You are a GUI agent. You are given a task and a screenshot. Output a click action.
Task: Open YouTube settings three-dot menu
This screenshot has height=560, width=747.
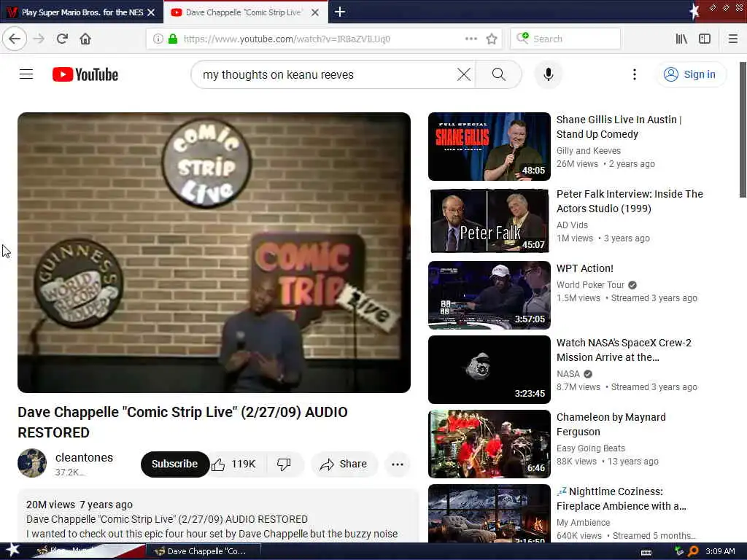(x=634, y=74)
